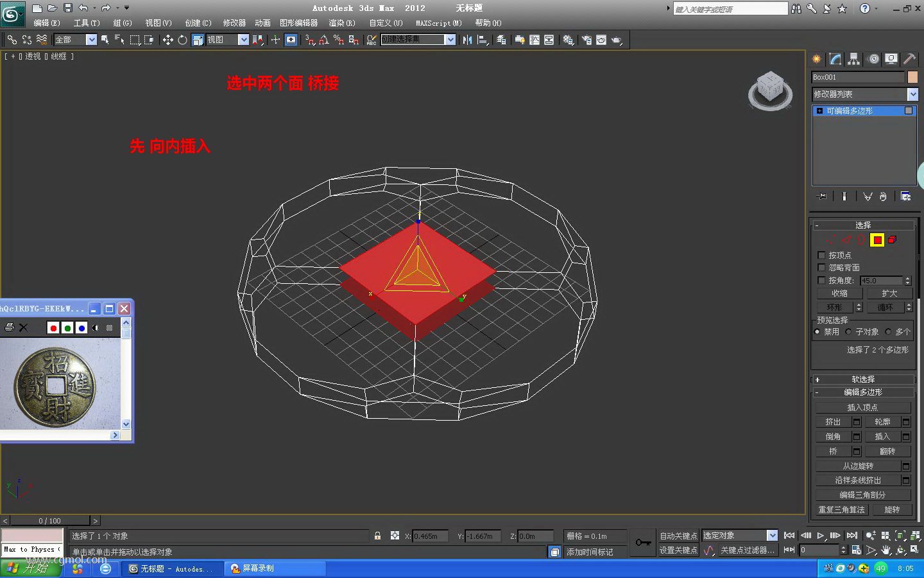Select the Polygon sub-object level icon
Screen dimensions: 924x578
877,240
